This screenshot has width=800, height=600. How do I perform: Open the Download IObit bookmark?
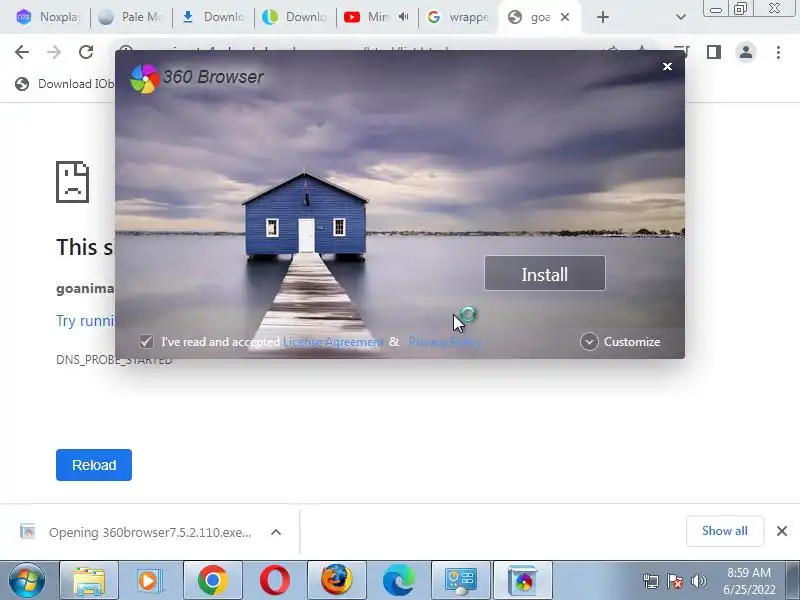64,84
